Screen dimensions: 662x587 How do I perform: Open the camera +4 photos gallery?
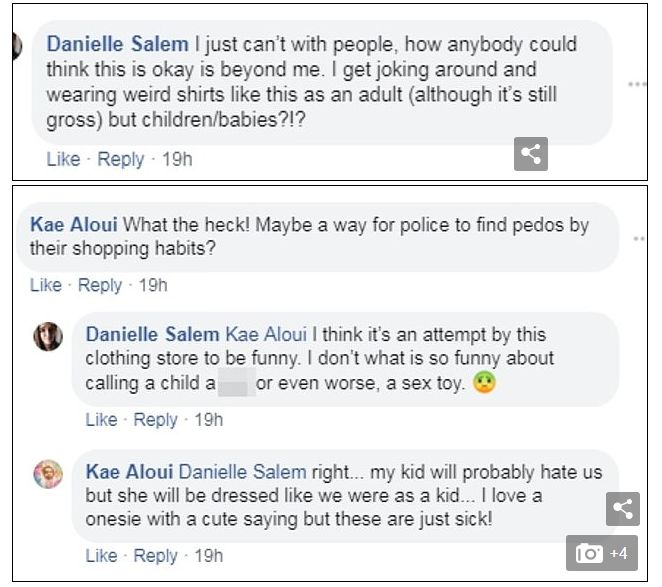point(602,552)
